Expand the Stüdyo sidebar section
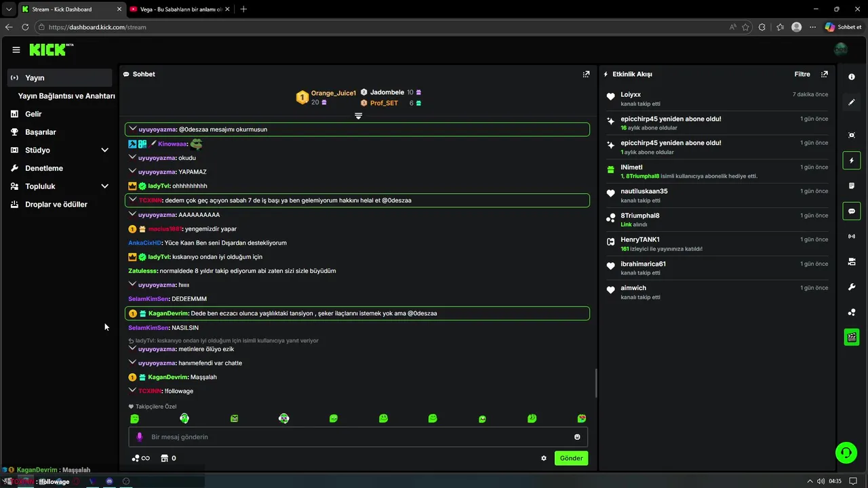 click(104, 150)
